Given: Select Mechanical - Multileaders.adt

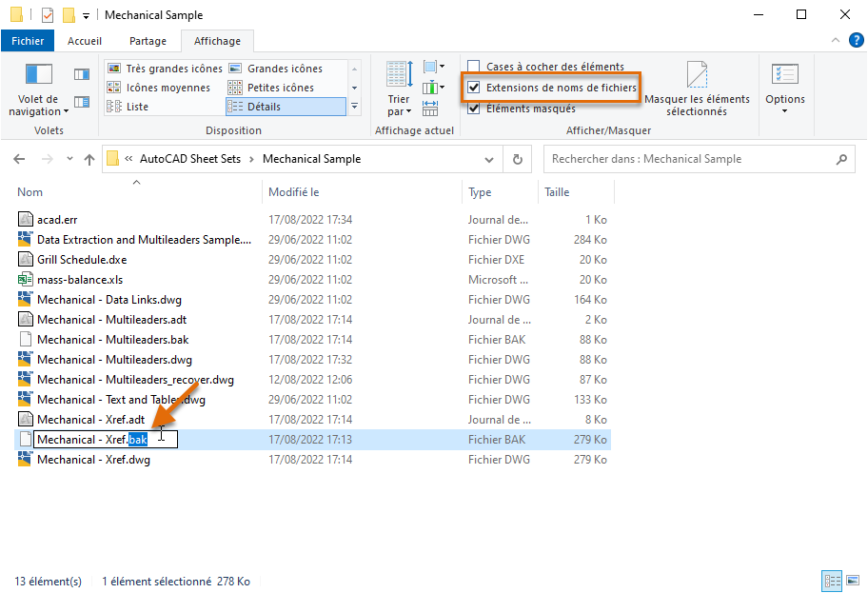Looking at the screenshot, I should tap(111, 320).
